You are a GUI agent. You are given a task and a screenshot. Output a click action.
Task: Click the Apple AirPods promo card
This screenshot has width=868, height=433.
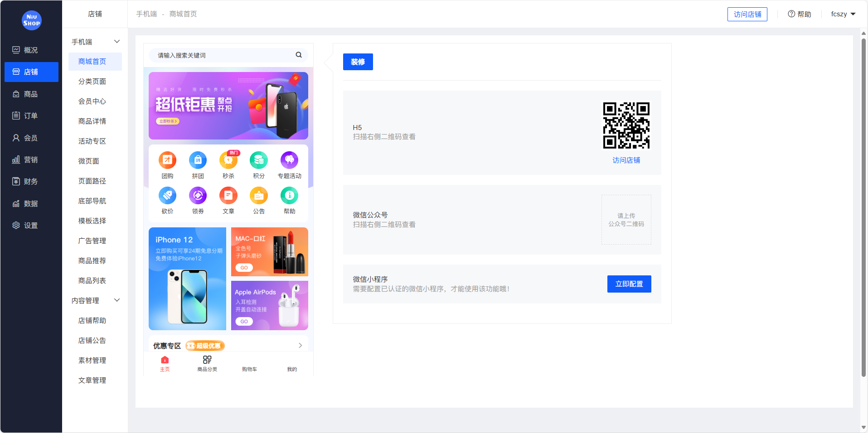270,305
